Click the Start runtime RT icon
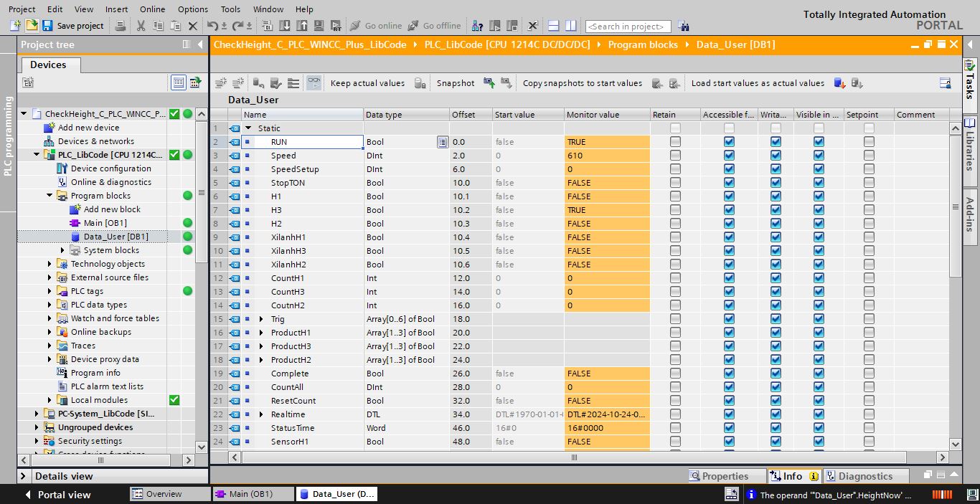The width and height of the screenshot is (980, 504). click(336, 26)
